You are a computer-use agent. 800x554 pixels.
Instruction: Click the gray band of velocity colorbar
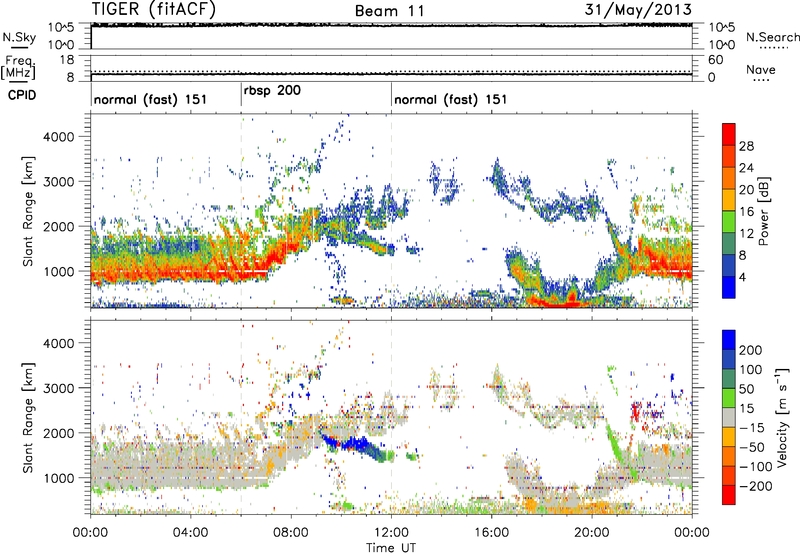click(x=729, y=417)
